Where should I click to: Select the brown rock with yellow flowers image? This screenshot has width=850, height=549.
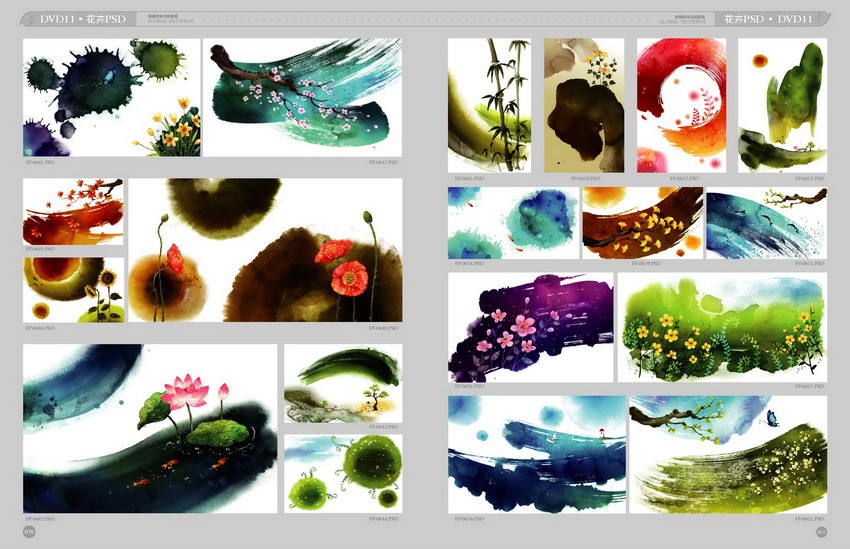pyautogui.click(x=584, y=105)
